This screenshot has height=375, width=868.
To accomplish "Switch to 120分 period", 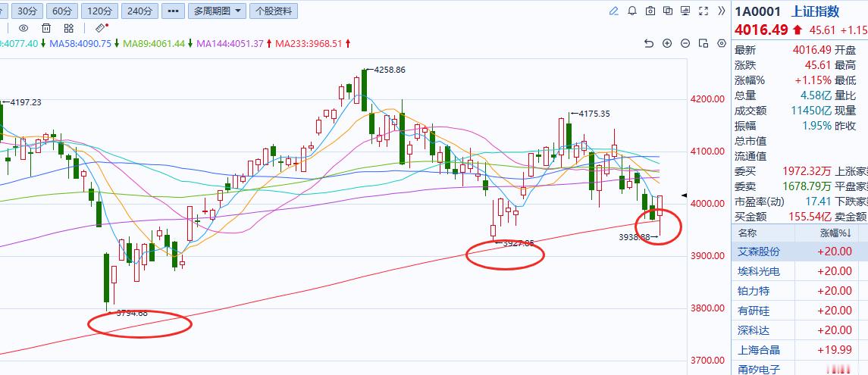I will coord(99,11).
